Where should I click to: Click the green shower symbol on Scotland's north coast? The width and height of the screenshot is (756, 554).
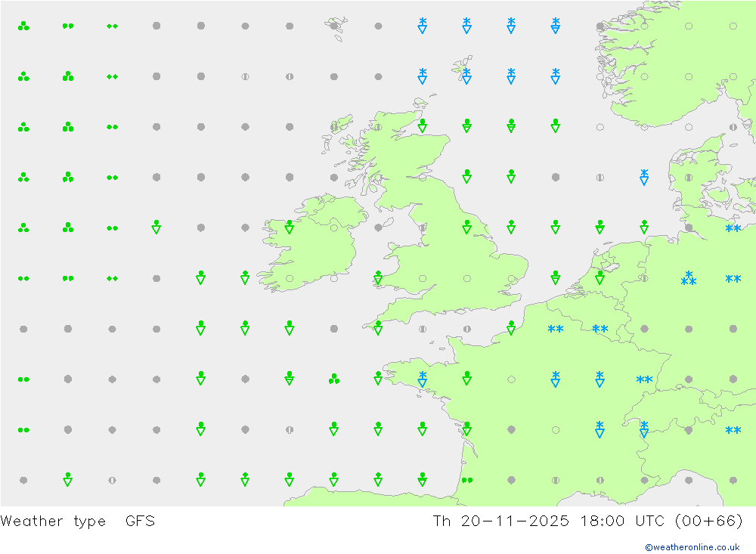click(423, 126)
